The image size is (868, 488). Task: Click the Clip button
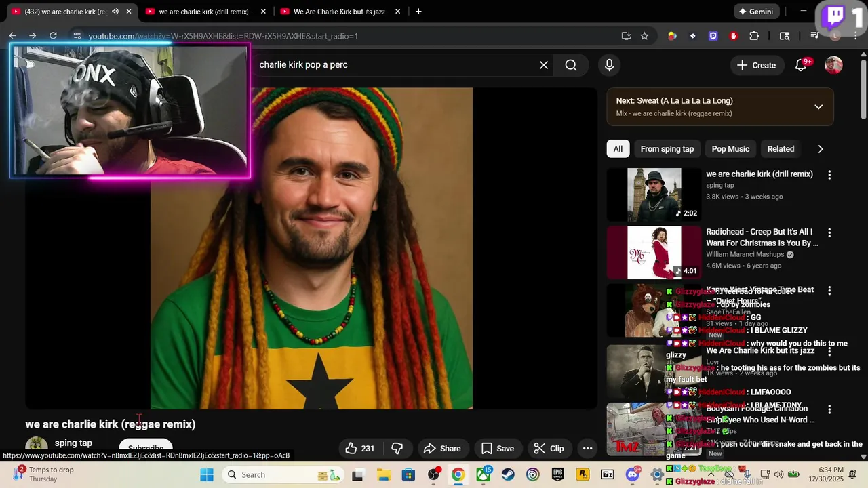(549, 448)
